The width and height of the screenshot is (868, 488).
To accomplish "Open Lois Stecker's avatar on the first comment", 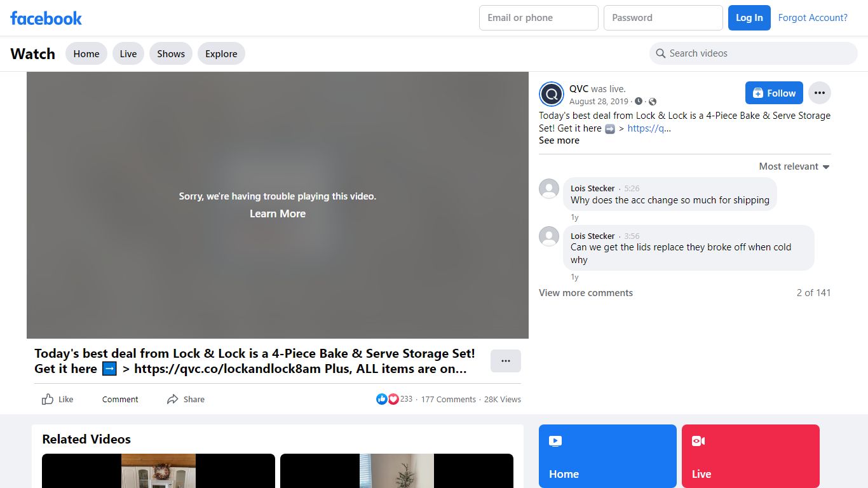I will 549,189.
